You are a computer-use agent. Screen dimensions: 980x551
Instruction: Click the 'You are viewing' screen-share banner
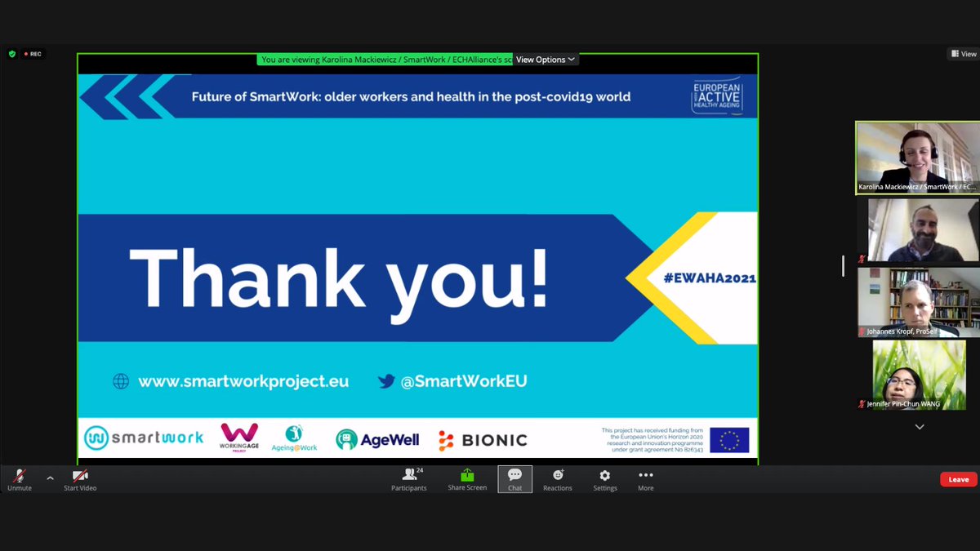click(385, 60)
